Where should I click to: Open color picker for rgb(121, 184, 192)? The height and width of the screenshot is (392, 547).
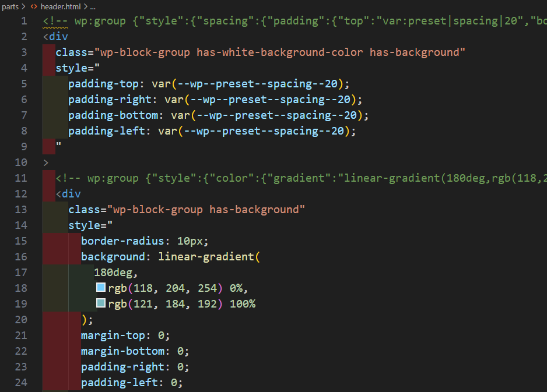click(x=101, y=303)
